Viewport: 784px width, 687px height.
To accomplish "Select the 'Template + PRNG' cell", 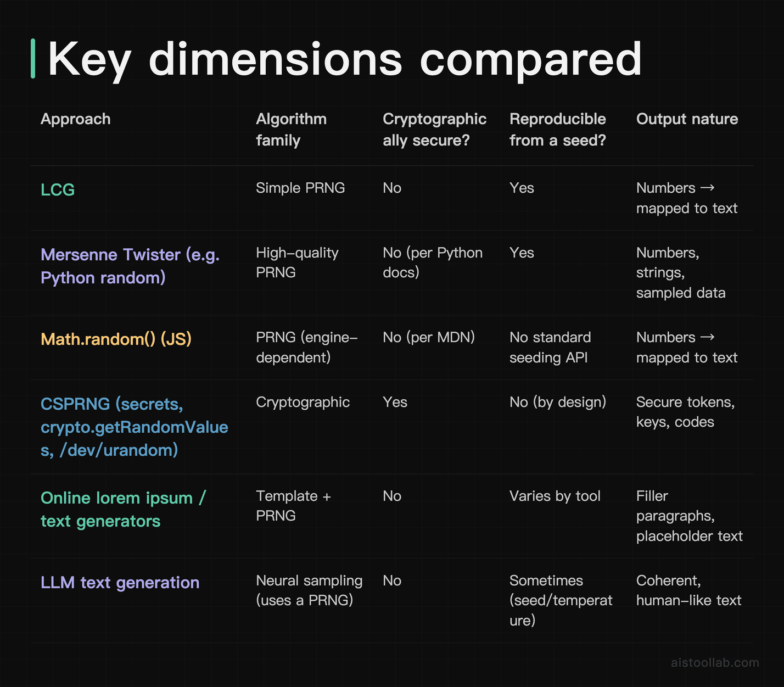I will (293, 506).
